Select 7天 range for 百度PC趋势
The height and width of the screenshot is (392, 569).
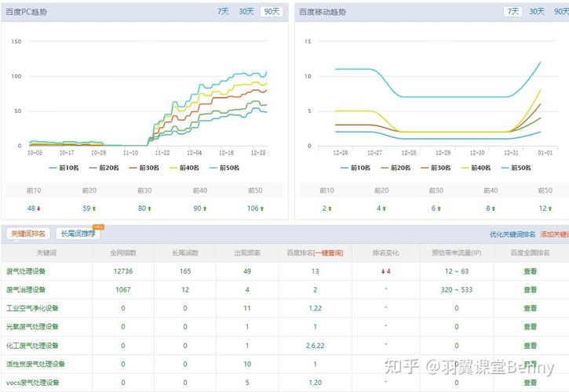pos(224,12)
